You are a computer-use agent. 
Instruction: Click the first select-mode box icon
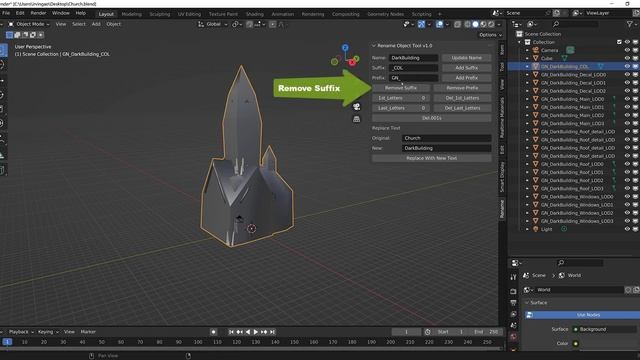pyautogui.click(x=9, y=35)
